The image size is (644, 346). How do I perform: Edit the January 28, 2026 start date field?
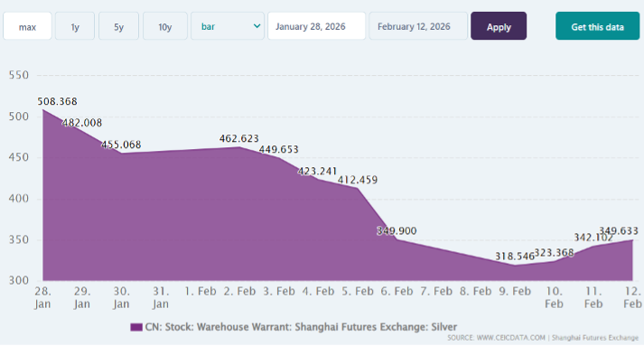(316, 26)
